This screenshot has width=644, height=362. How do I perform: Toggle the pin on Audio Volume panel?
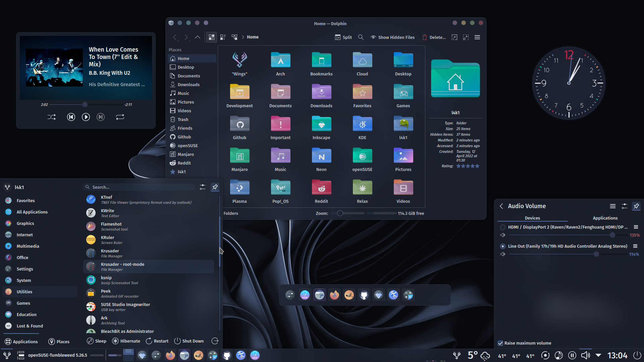click(636, 206)
